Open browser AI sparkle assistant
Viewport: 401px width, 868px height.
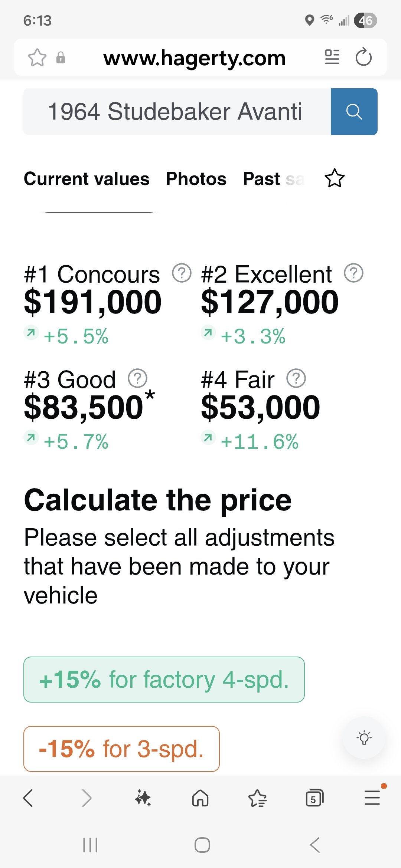143,798
